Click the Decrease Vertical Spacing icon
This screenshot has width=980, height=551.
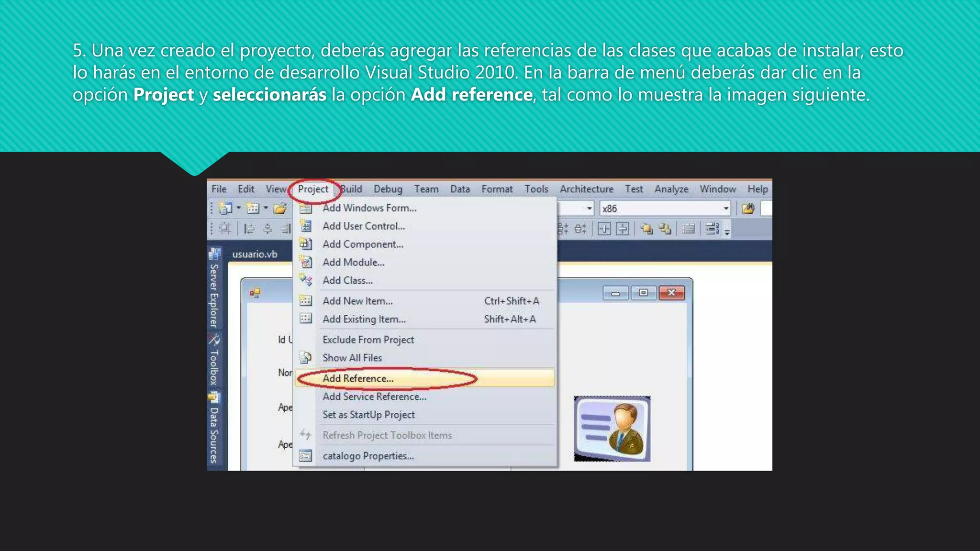580,229
